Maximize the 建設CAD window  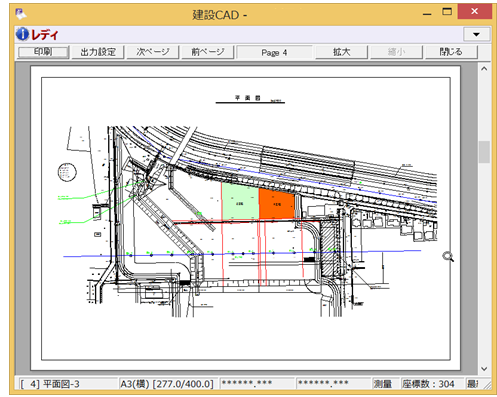pos(447,12)
